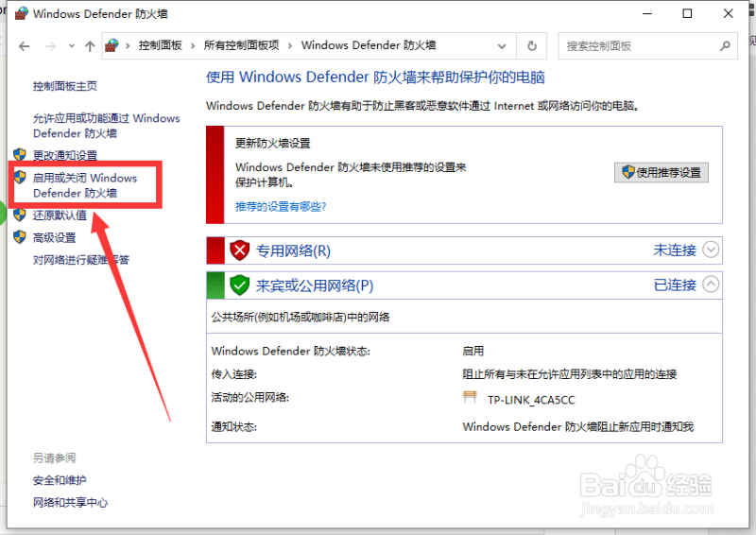Image resolution: width=756 pixels, height=535 pixels.
Task: Open 安全和维护 link
Action: (60, 480)
